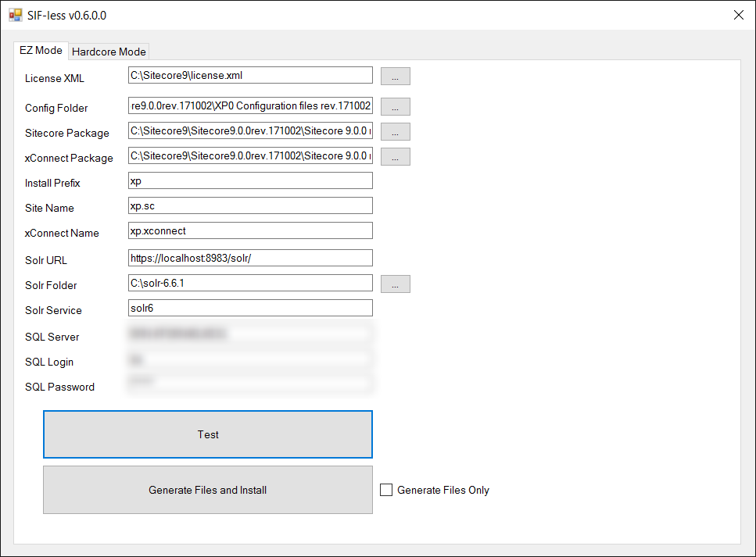The width and height of the screenshot is (756, 557).
Task: Focus the SQL Login field
Action: tap(250, 359)
